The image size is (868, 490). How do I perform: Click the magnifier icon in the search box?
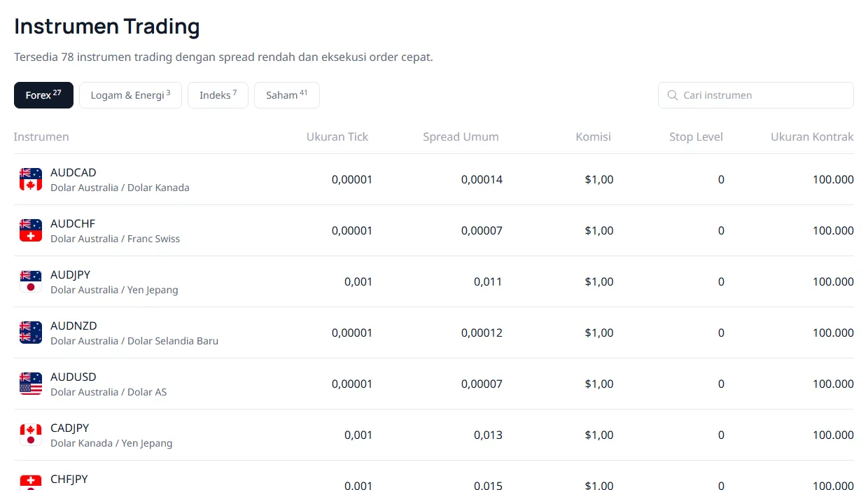click(x=673, y=95)
